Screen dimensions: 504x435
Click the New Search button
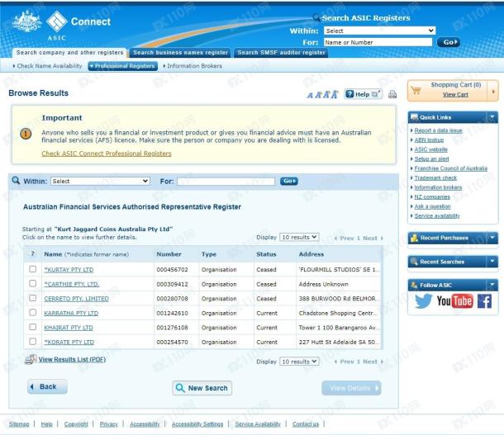tap(202, 388)
